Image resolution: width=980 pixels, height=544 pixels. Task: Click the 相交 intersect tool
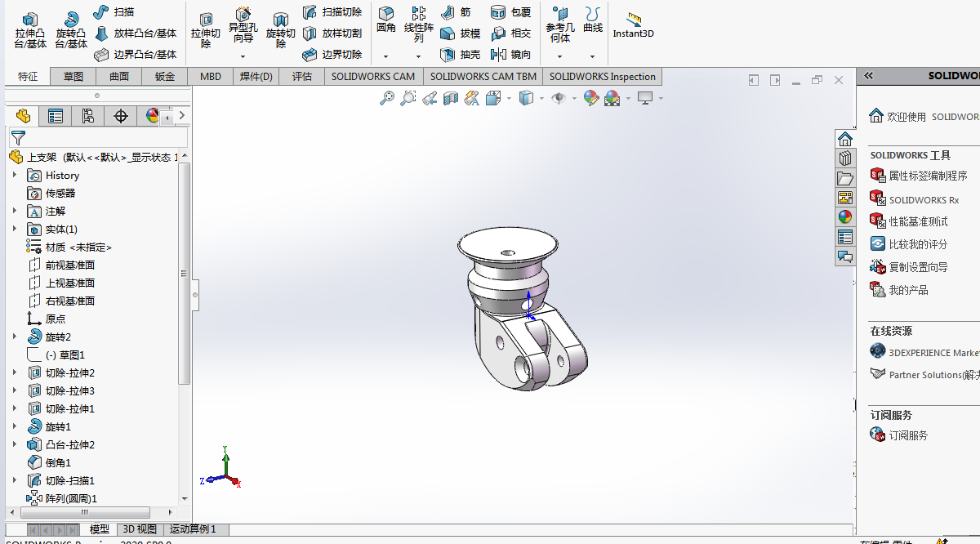(510, 33)
